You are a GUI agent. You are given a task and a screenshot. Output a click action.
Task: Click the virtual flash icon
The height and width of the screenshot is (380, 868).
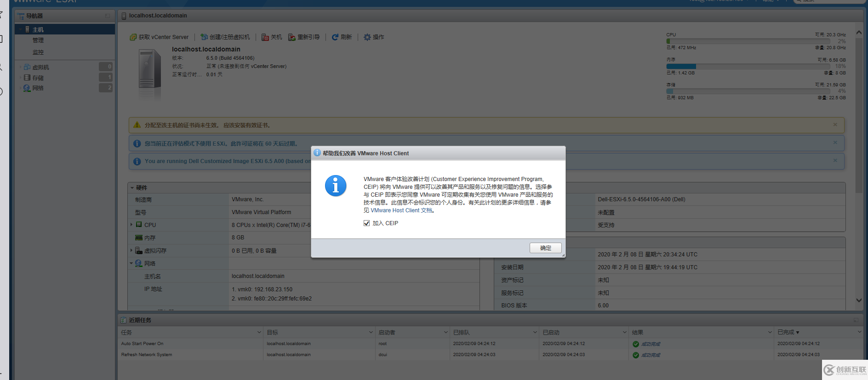[139, 250]
